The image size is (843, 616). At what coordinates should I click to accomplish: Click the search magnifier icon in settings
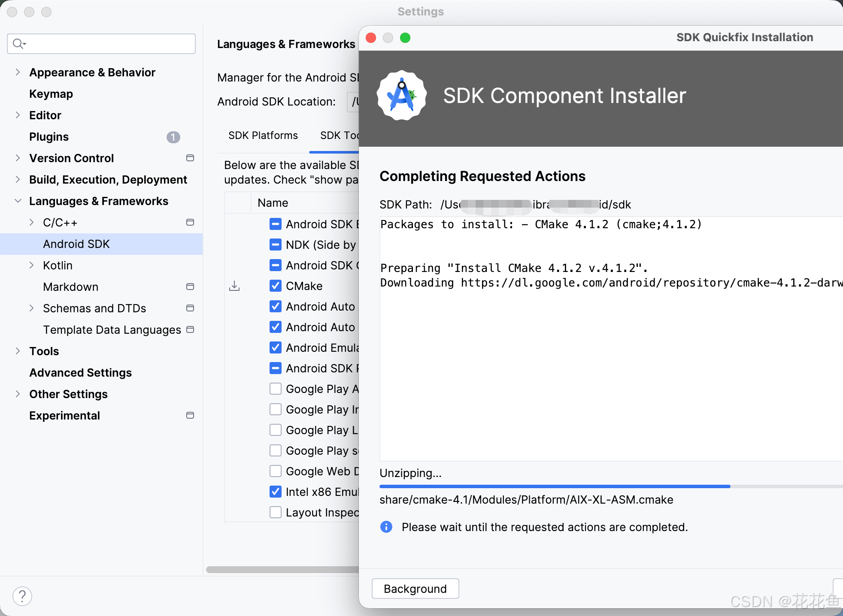click(x=19, y=44)
